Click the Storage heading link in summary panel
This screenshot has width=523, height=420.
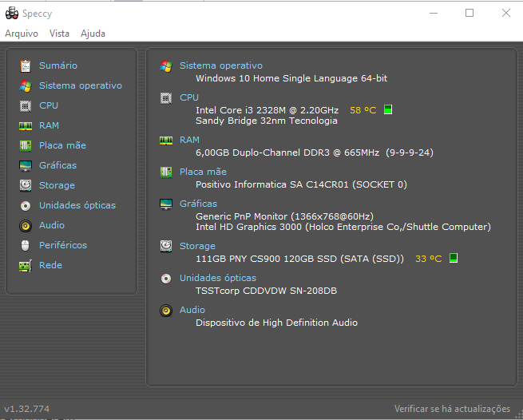pyautogui.click(x=197, y=246)
